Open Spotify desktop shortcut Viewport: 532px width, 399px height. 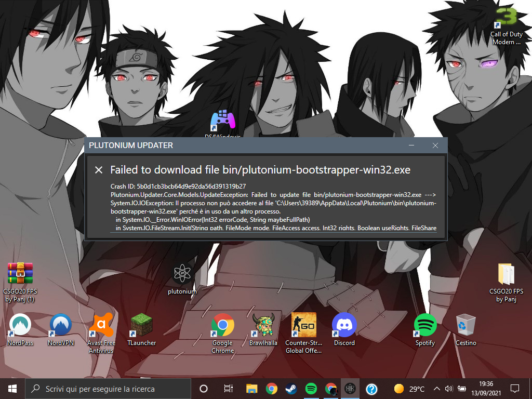425,329
